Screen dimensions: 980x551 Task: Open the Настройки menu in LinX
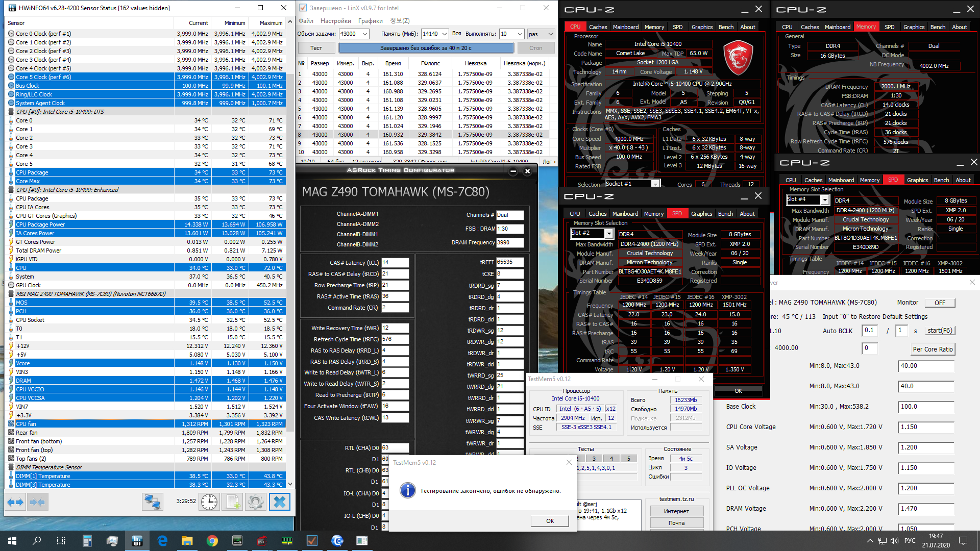pyautogui.click(x=335, y=21)
